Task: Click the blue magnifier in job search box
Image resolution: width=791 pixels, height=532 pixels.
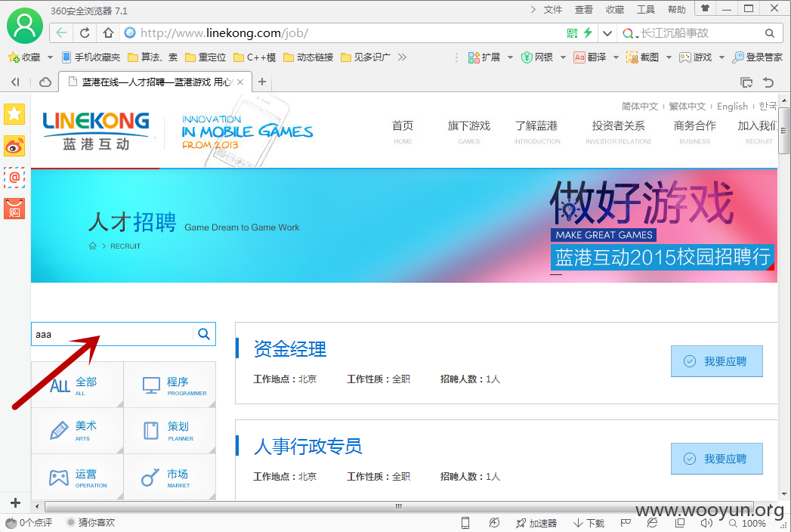Action: 204,334
